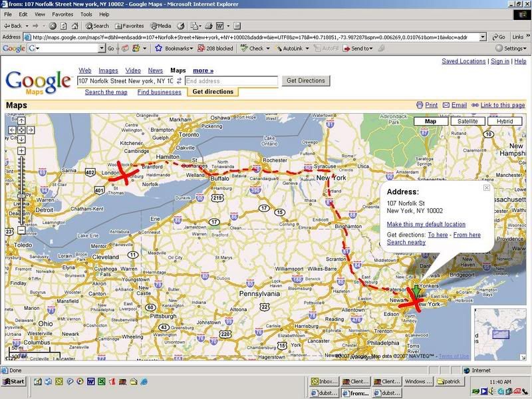Click Make this my default location
The height and width of the screenshot is (399, 532).
click(426, 224)
